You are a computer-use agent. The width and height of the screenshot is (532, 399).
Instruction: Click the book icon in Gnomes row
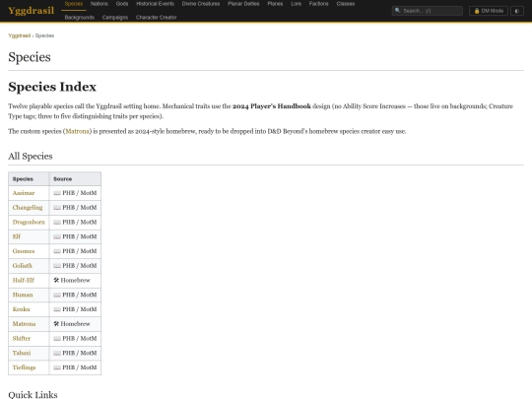tap(57, 251)
